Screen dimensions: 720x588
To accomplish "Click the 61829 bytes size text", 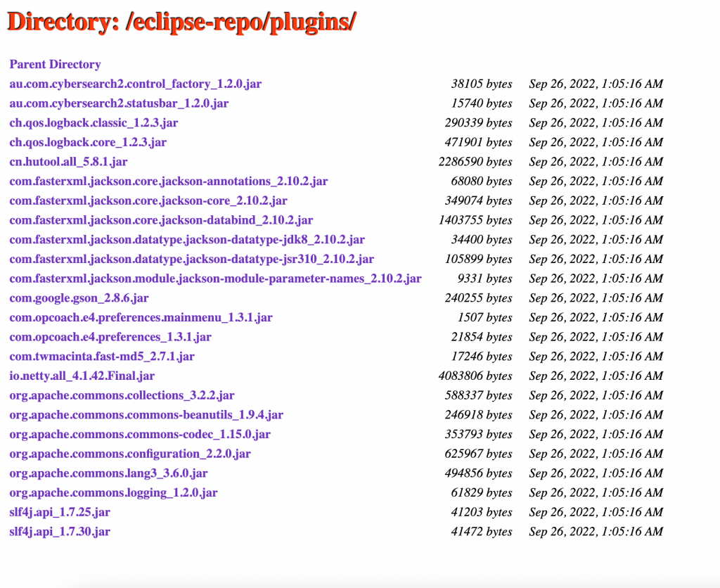I will 482,493.
